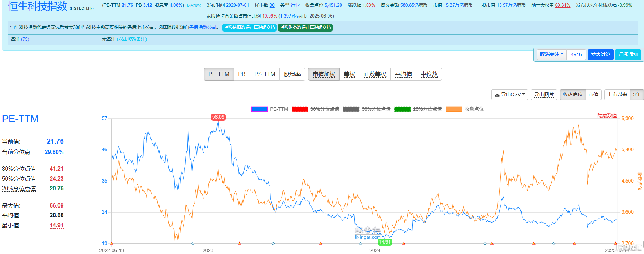The image size is (644, 254).
Task: Click the 41.21 percentile value
Action: click(x=57, y=169)
